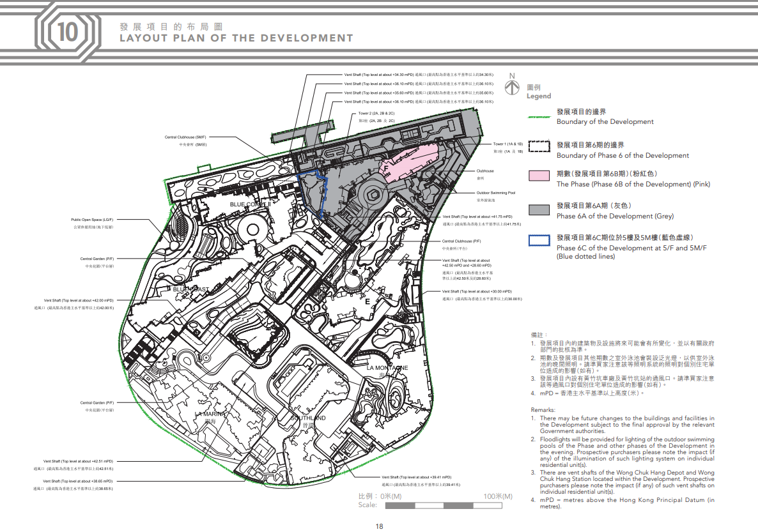
Task: Click the Central Clubhouse (5M/F) label
Action: tap(185, 137)
